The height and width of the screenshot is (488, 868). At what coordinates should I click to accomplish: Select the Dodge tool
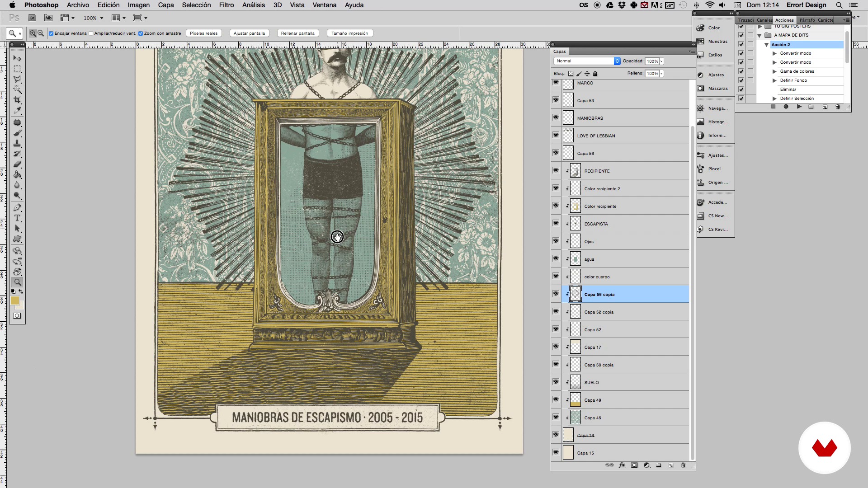17,196
